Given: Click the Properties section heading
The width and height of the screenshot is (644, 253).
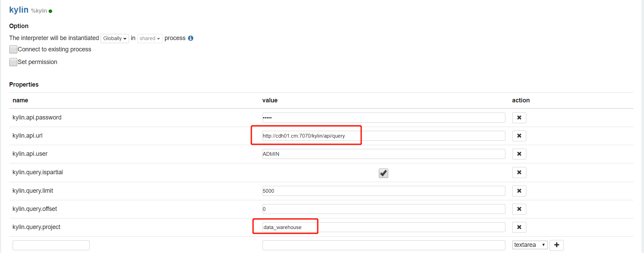Looking at the screenshot, I should (24, 85).
